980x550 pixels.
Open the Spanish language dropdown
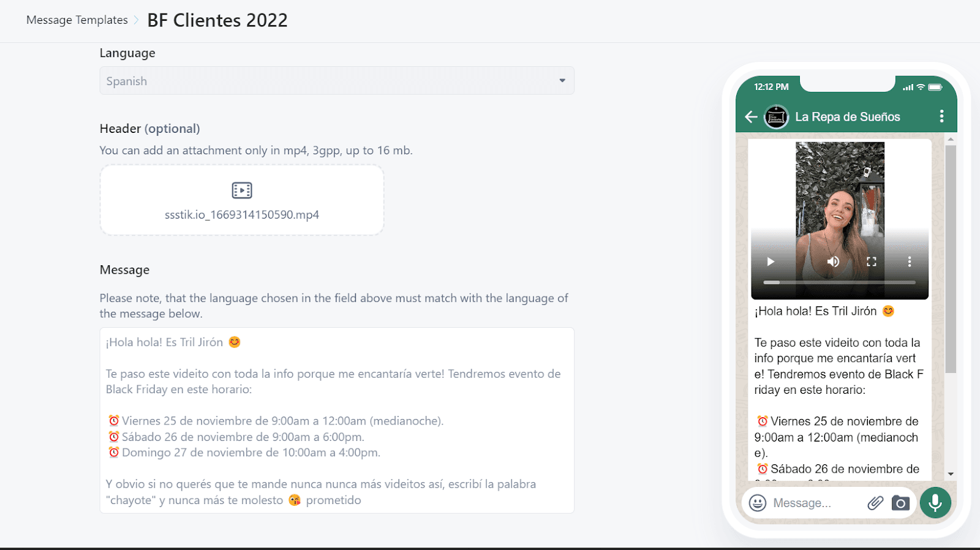click(337, 81)
